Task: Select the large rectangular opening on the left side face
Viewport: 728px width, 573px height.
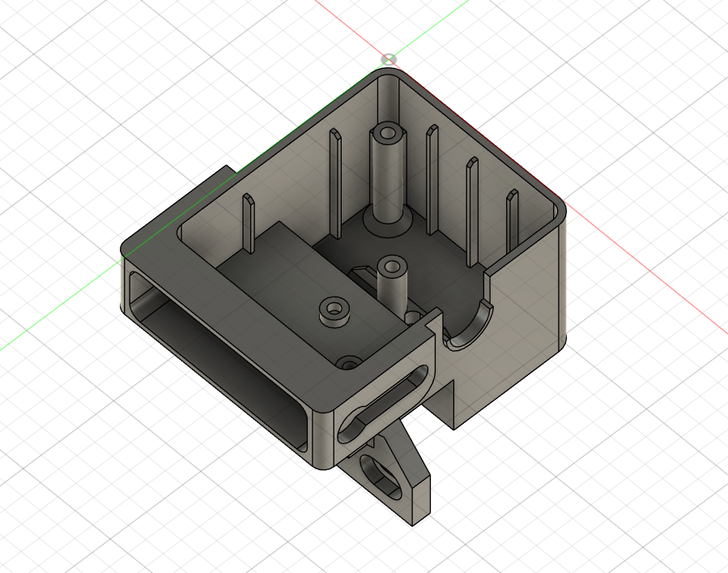Action: 218,362
